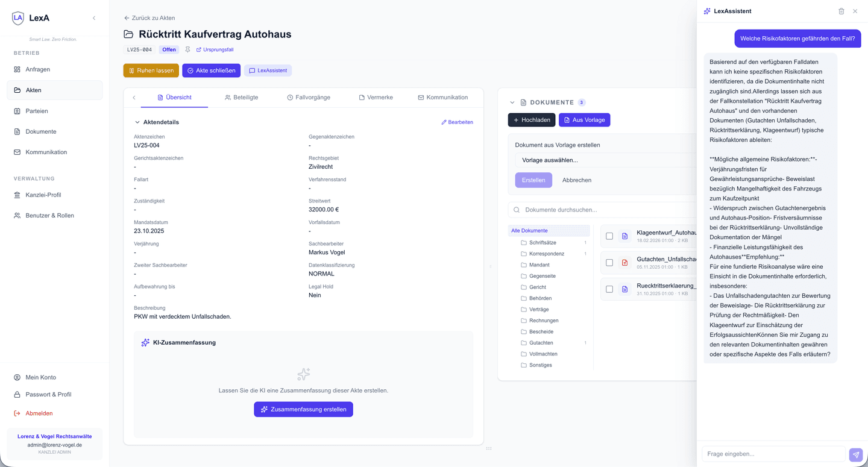Click the pin icon next to LV25-004
This screenshot has width=868, height=467.
pos(187,49)
